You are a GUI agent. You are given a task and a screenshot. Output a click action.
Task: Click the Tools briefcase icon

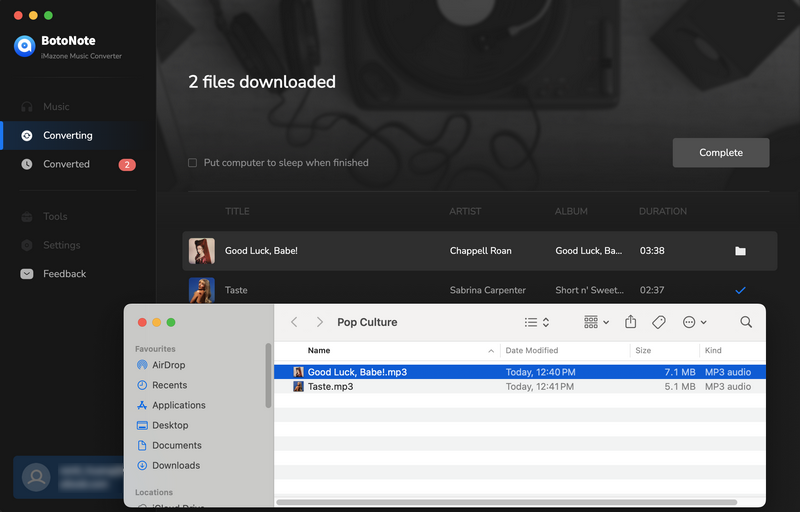point(27,217)
